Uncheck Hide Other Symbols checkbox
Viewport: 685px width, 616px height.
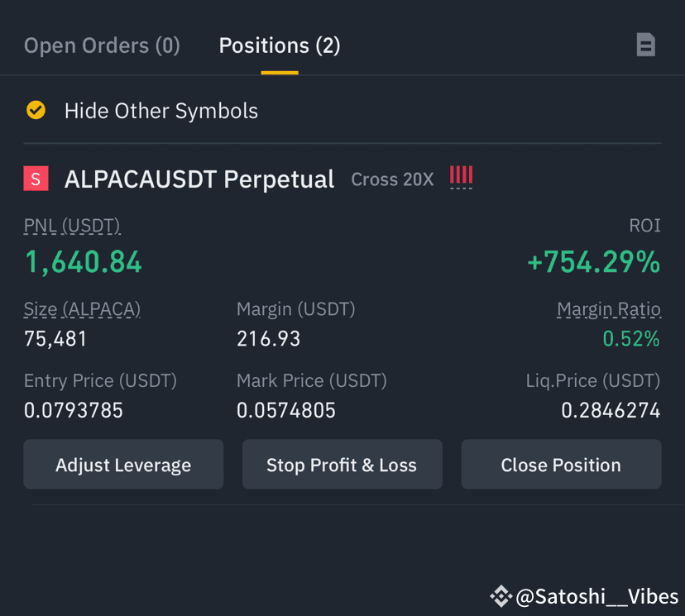pyautogui.click(x=36, y=110)
